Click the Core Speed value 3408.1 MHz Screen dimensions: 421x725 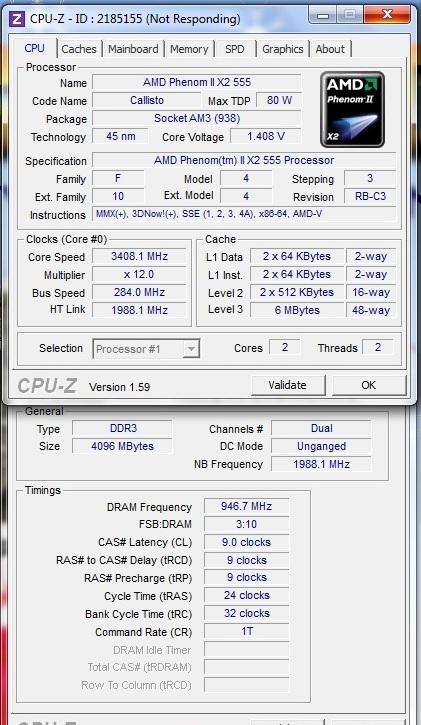(x=139, y=256)
